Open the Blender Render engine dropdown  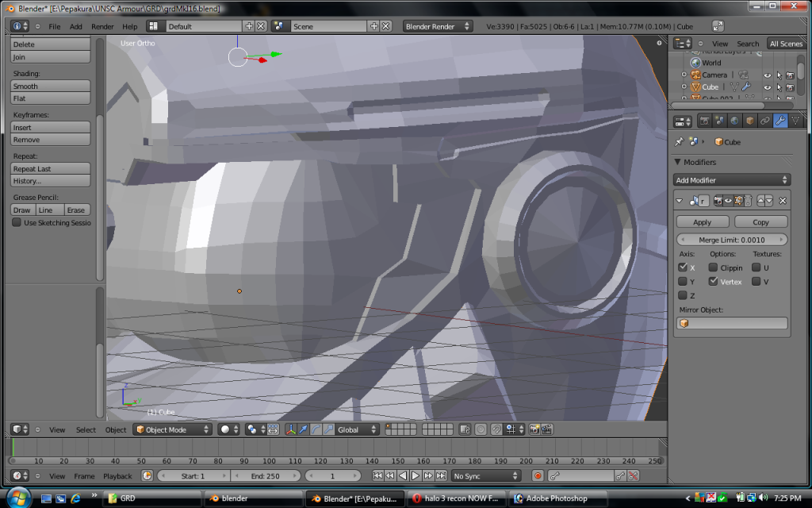coord(438,26)
